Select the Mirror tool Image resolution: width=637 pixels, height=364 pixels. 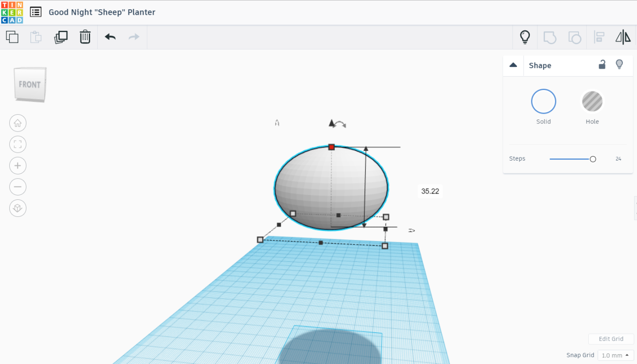pos(623,37)
